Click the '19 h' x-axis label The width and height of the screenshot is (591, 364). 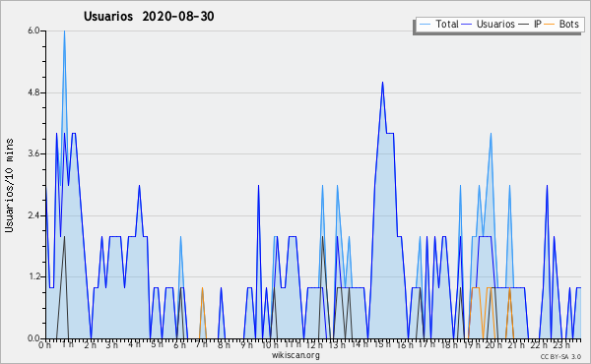click(x=472, y=345)
